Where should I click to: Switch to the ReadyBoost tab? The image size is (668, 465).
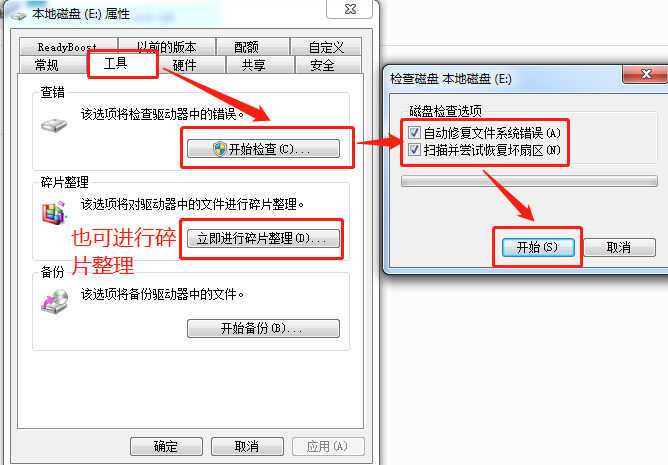pyautogui.click(x=67, y=46)
